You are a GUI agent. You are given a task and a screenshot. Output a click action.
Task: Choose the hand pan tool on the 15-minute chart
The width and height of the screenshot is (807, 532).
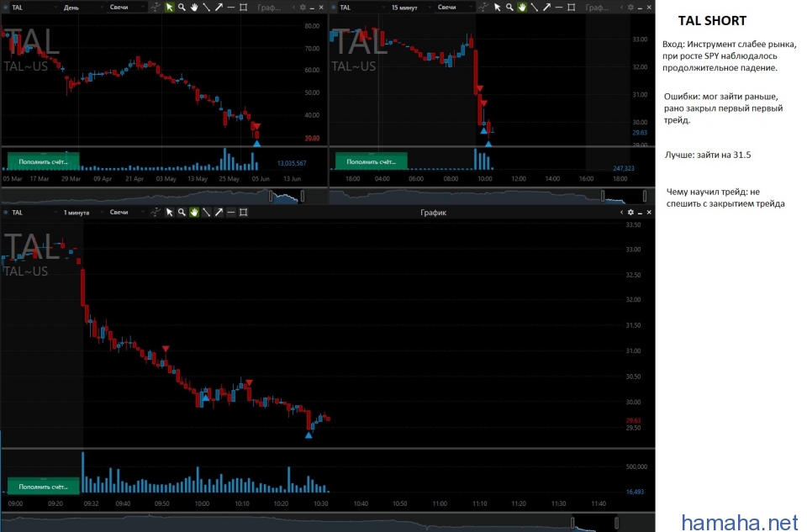(522, 8)
